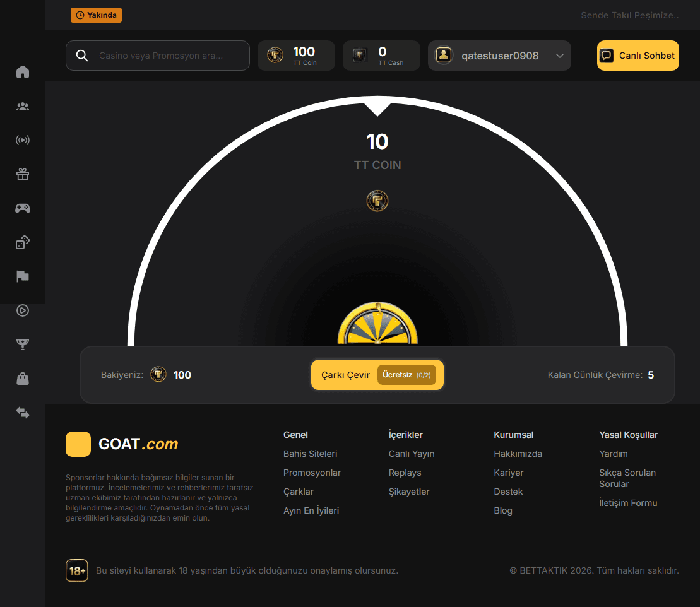
Task: Click the small yellow wheel graphic
Action: 377,324
